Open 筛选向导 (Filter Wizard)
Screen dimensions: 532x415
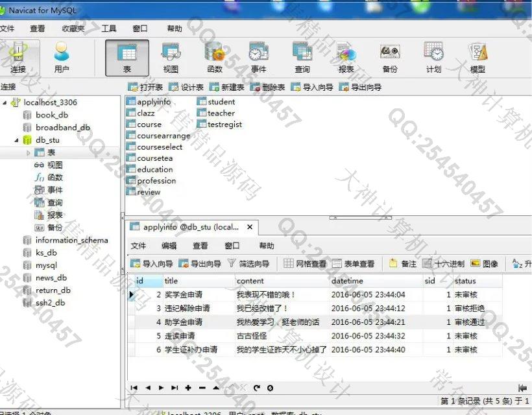click(248, 263)
